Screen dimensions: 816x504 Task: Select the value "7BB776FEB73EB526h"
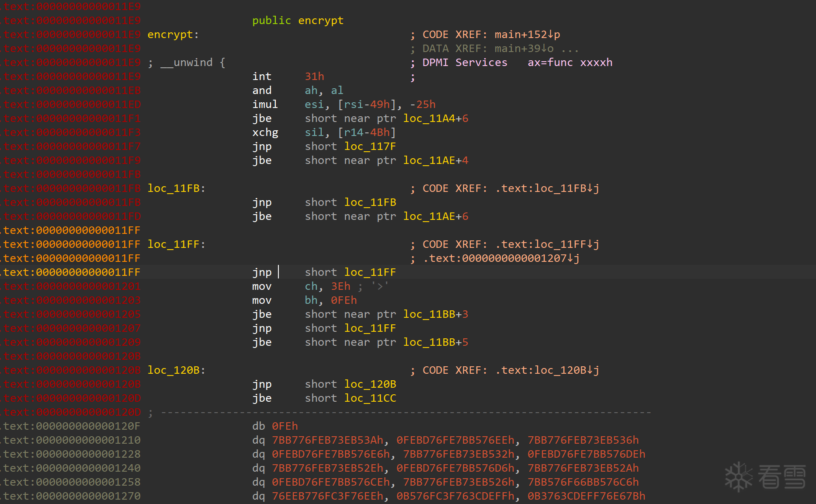click(x=458, y=482)
